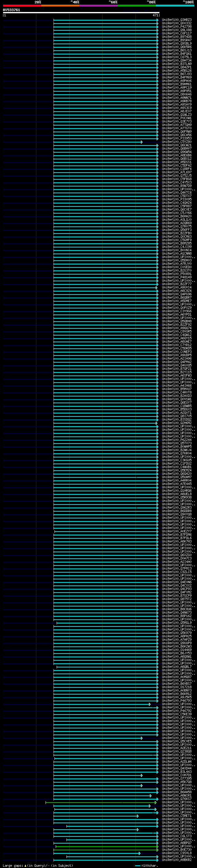
Task: Click hit label UniRef100_A9UVI4
Action: pyautogui.click(x=176, y=287)
